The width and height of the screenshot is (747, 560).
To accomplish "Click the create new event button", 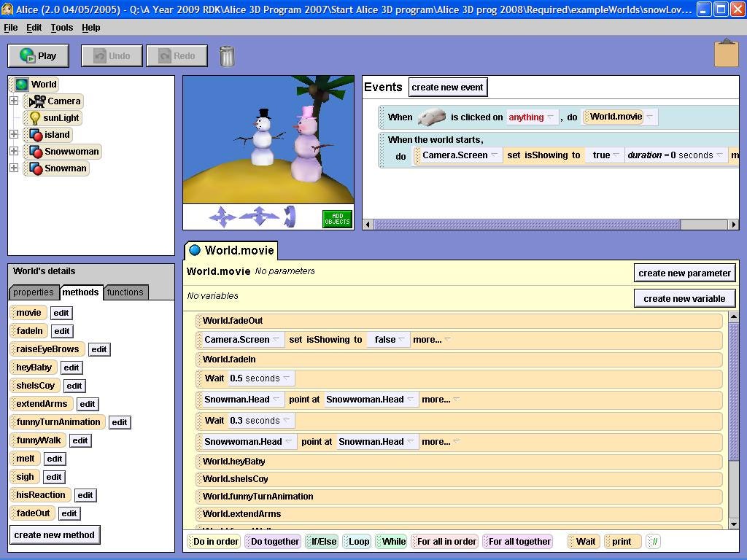I will coord(447,87).
